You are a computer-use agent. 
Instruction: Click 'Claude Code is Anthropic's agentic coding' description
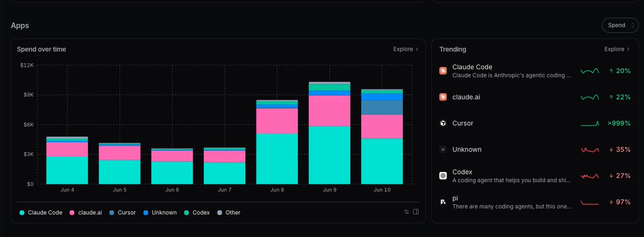(512, 75)
